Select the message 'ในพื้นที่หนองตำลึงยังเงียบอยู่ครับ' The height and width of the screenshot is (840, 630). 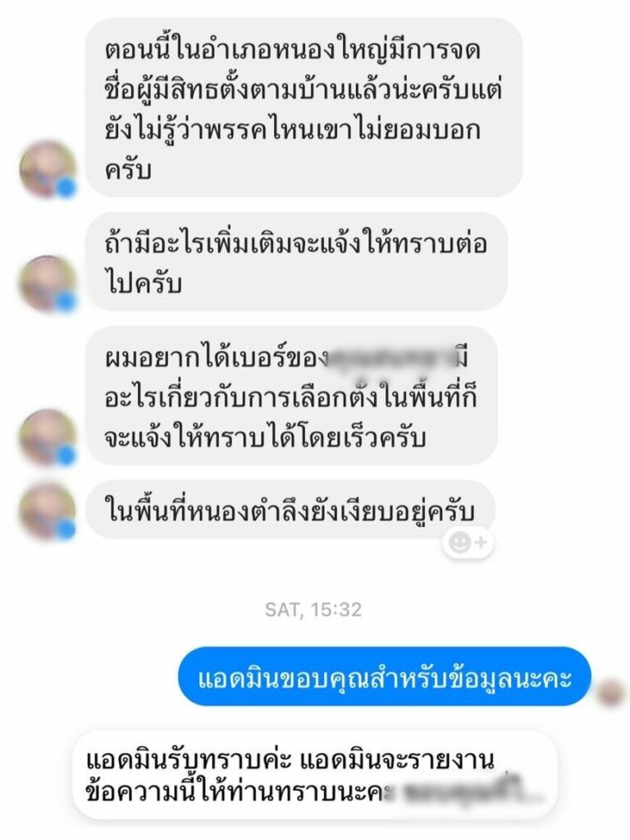pos(290,509)
